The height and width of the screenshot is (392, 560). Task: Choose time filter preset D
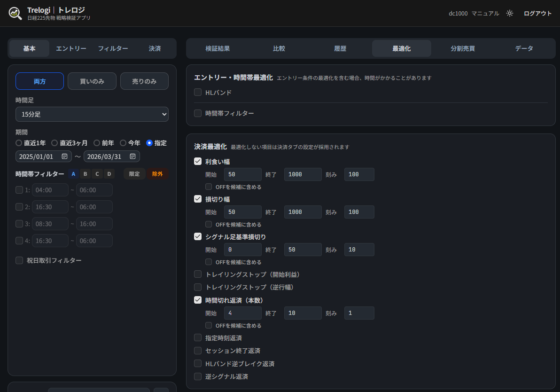coord(109,174)
